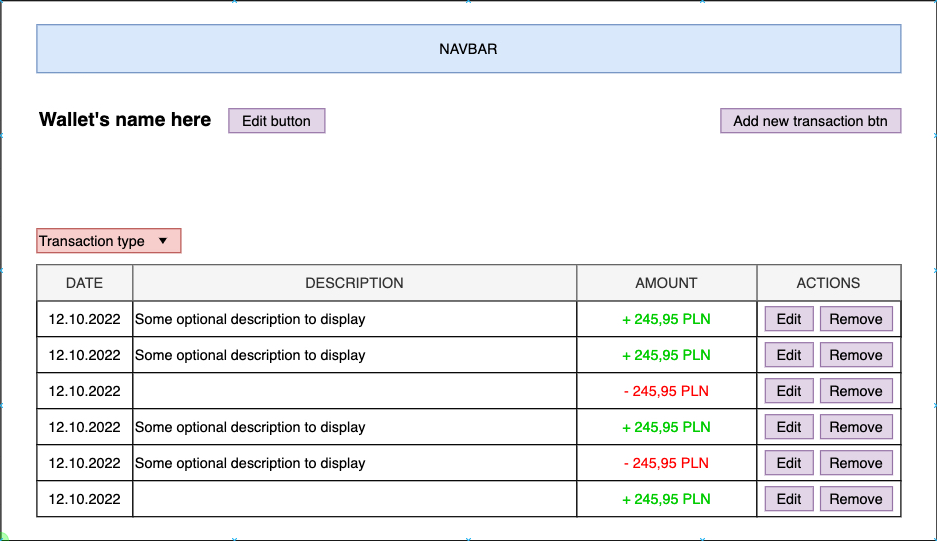The image size is (937, 541).
Task: Click Edit in the first table row
Action: (x=789, y=319)
